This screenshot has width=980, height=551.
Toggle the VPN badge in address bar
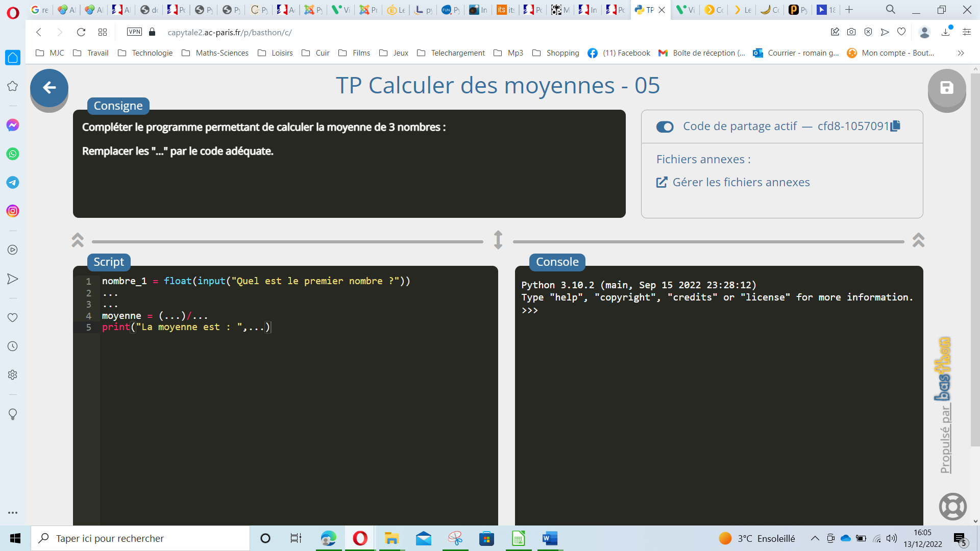click(x=134, y=32)
